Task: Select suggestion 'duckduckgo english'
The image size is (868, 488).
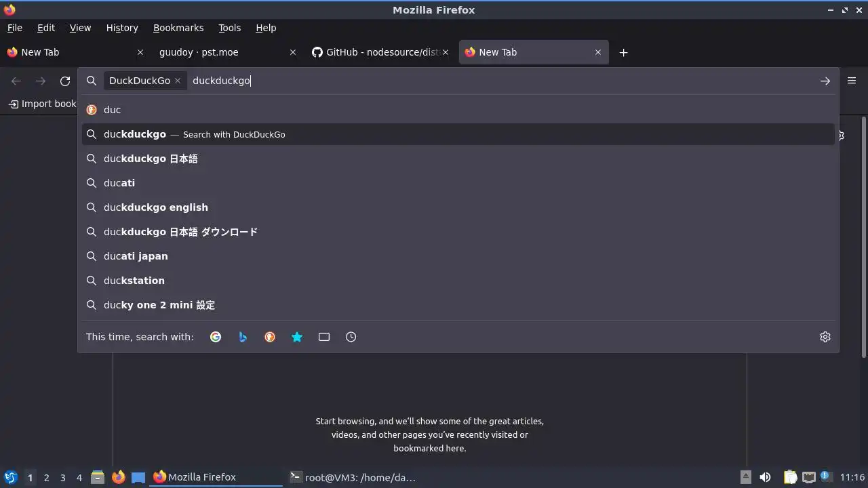Action: click(458, 207)
